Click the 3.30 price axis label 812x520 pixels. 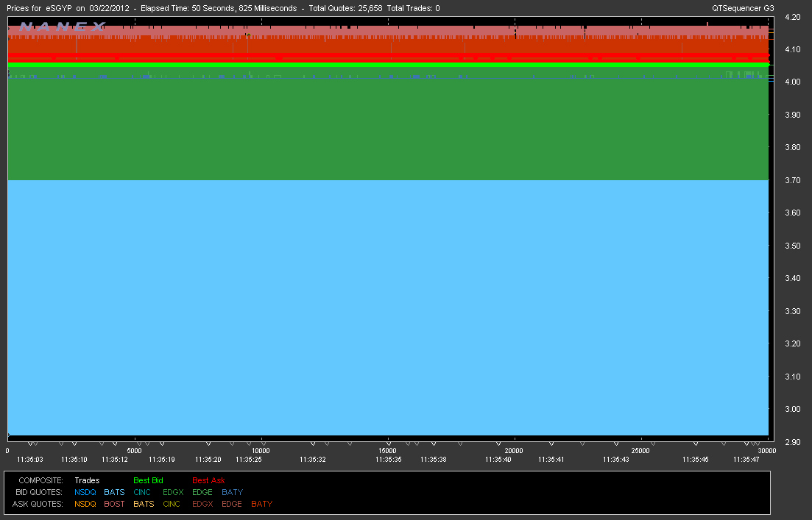click(793, 311)
